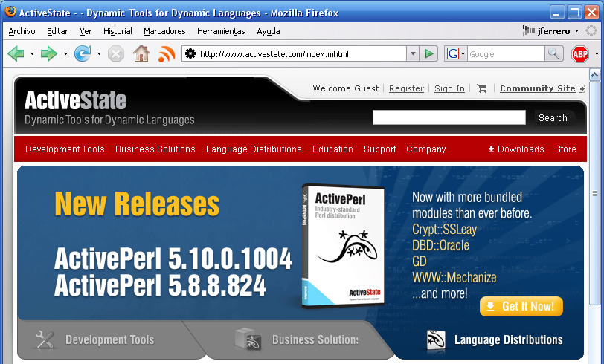Click the ActiveState logo
Viewport: 604px width, 364px height.
coord(76,101)
